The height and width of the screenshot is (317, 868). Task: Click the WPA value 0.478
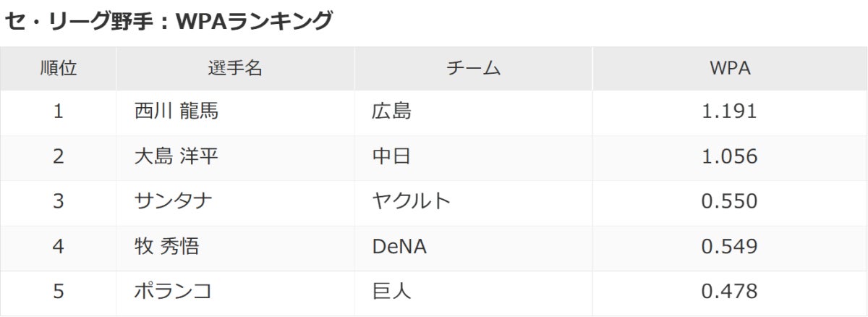coord(729,292)
